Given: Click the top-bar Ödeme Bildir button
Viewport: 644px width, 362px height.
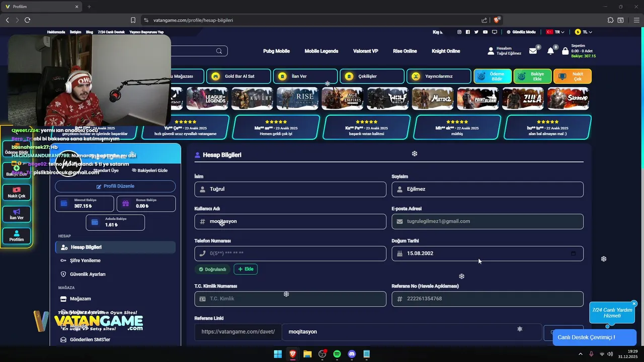Looking at the screenshot, I should click(x=493, y=76).
